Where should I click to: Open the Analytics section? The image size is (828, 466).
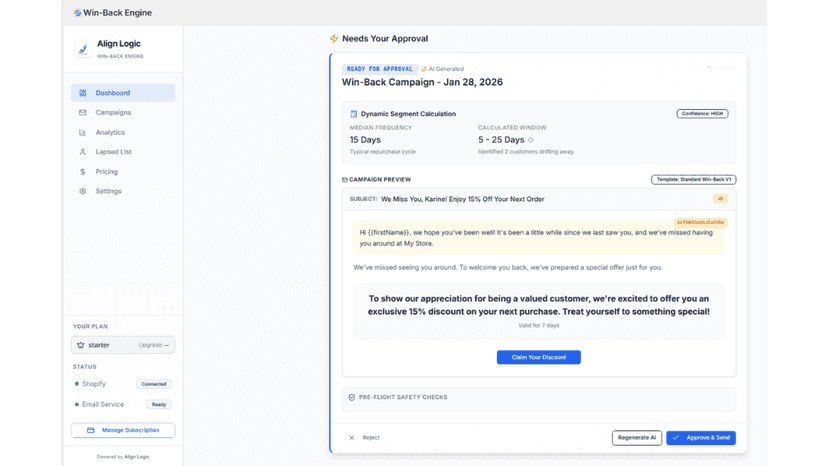tap(123, 133)
